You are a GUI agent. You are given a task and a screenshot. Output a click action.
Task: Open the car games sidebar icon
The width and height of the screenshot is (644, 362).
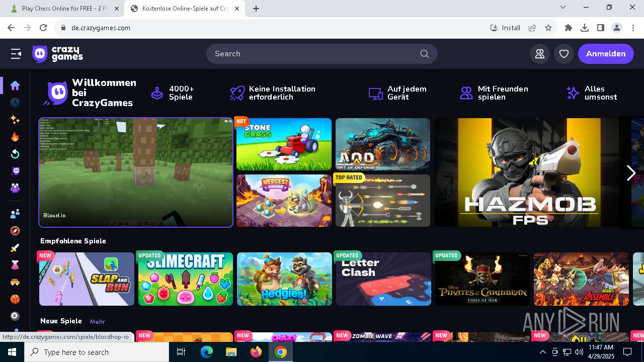pos(15,282)
